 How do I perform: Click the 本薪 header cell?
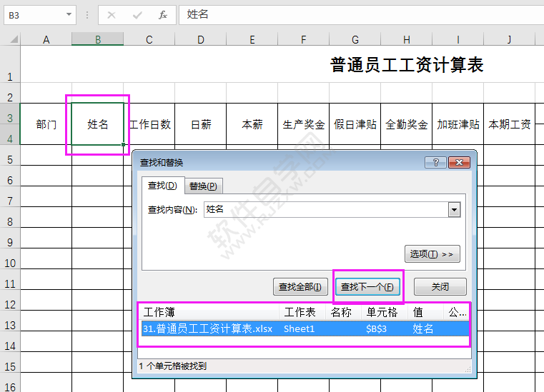click(252, 124)
